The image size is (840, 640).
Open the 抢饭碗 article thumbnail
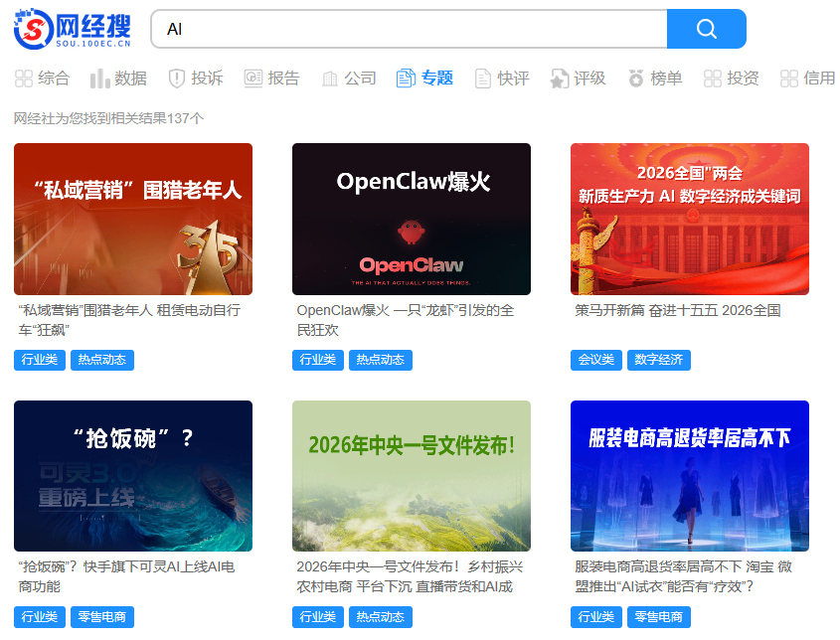[132, 475]
